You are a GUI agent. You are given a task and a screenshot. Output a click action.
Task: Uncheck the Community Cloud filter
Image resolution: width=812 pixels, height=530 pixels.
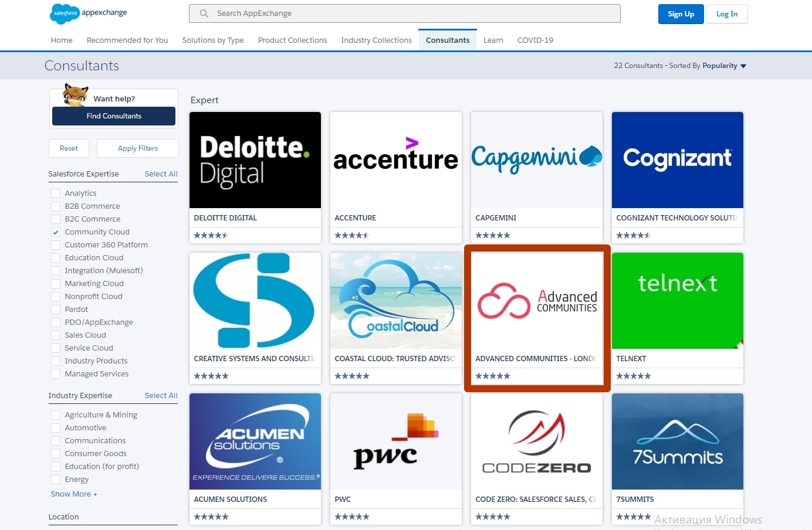pyautogui.click(x=56, y=232)
